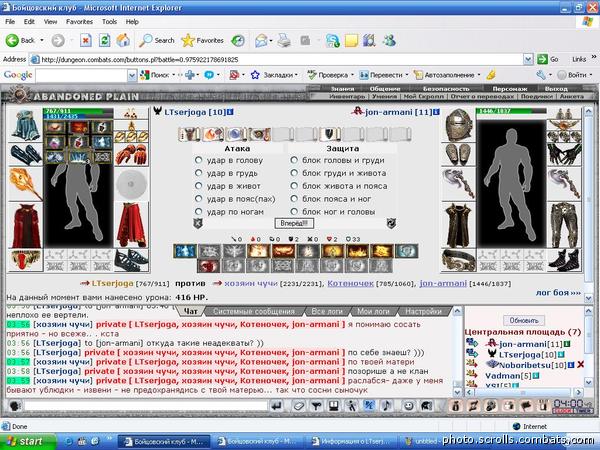The image size is (600, 450).
Task: Select attack radio 'удар в живот'
Action: (198, 186)
